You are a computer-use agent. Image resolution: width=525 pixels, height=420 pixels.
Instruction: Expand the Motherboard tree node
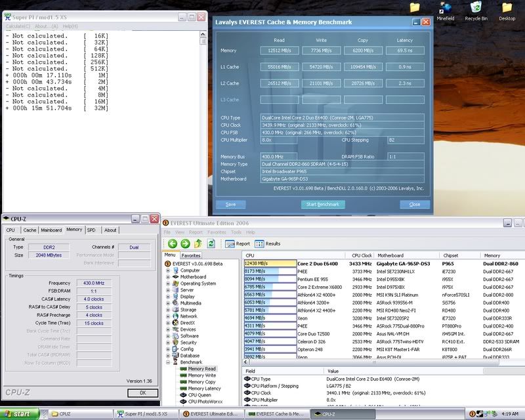pyautogui.click(x=168, y=277)
